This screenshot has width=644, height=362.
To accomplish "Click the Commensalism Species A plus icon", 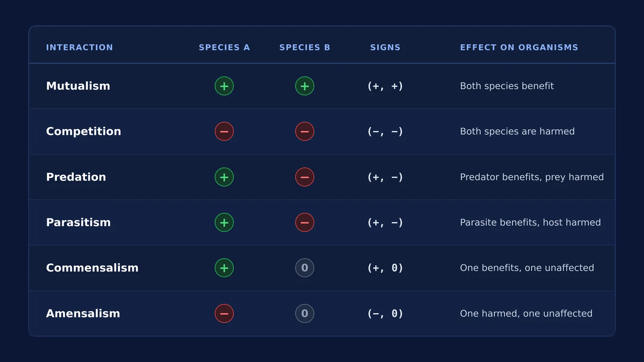I will pos(224,268).
